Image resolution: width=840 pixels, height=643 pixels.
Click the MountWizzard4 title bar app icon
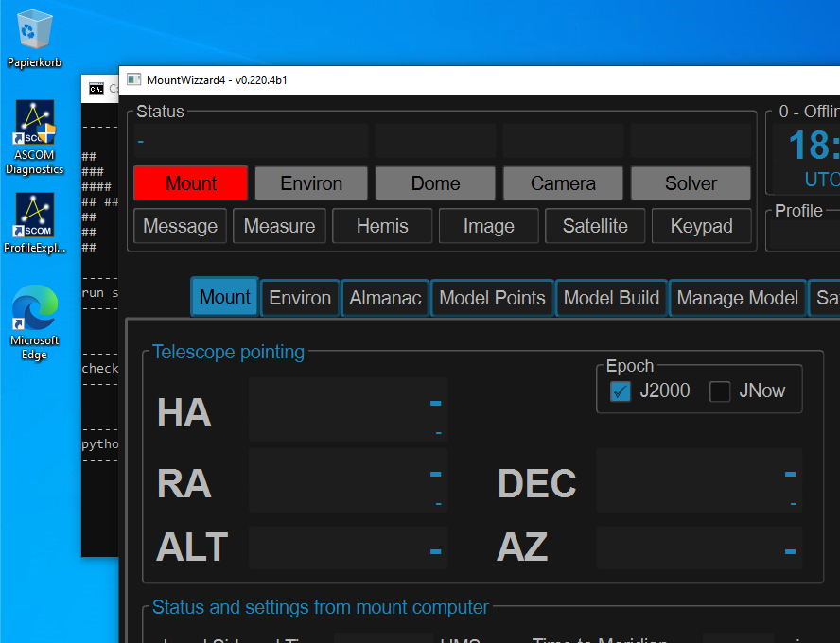[x=133, y=79]
